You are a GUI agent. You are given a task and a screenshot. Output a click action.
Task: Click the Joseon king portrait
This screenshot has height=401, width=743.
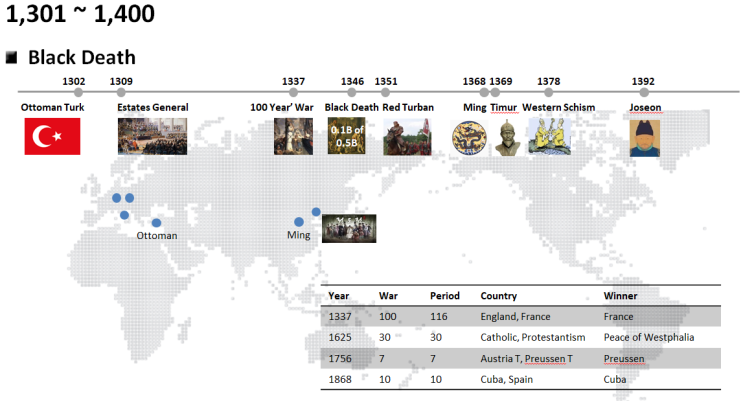[644, 138]
